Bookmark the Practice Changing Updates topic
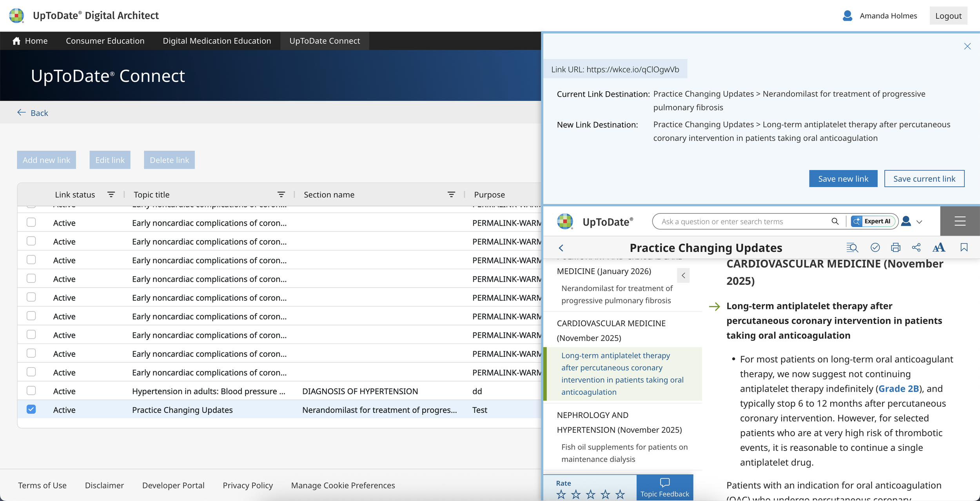The height and width of the screenshot is (501, 980). click(x=964, y=248)
